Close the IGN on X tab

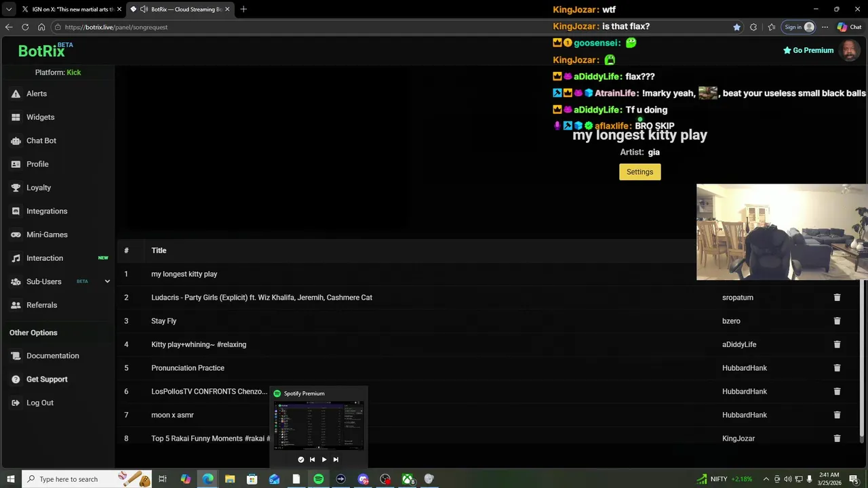(119, 9)
